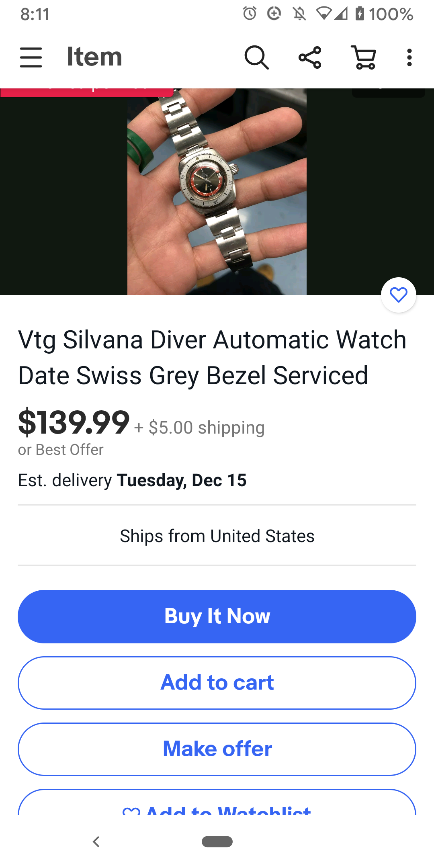Share this item listing
Screen dimensions: 434x868
[310, 57]
